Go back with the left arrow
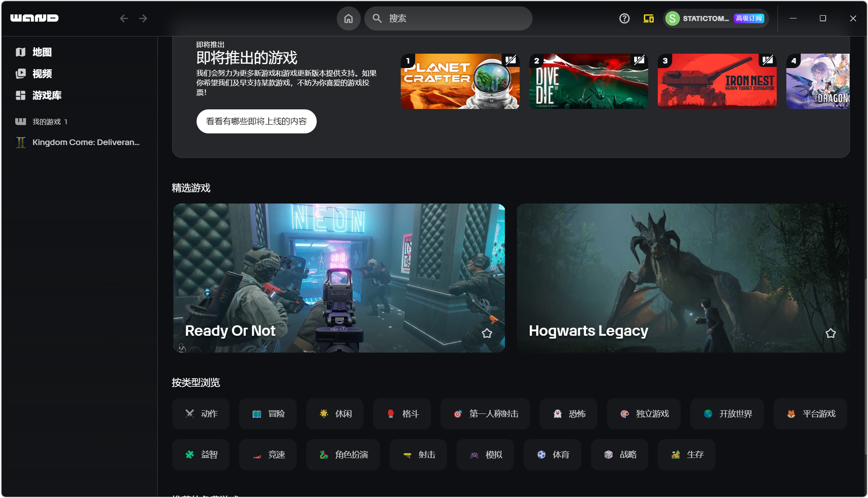This screenshot has height=498, width=868. click(x=124, y=18)
